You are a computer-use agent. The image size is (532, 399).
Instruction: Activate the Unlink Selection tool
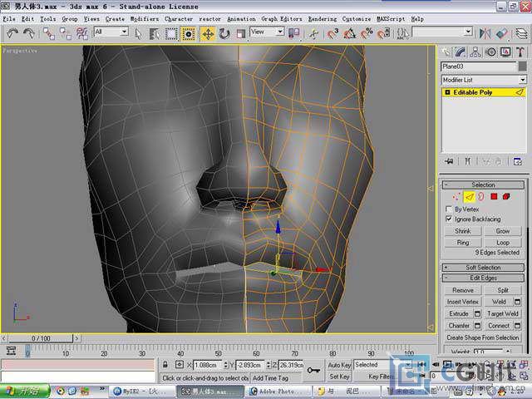click(65, 33)
